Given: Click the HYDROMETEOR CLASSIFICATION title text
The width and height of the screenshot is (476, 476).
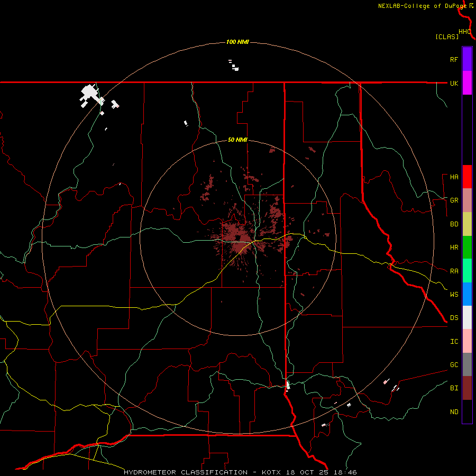Looking at the screenshot, I should coord(186,472).
